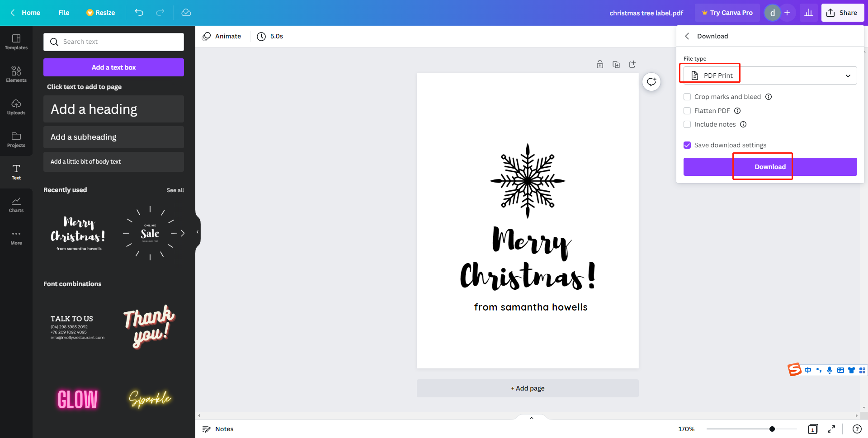
Task: Click the user avatar 'd'
Action: click(x=773, y=13)
